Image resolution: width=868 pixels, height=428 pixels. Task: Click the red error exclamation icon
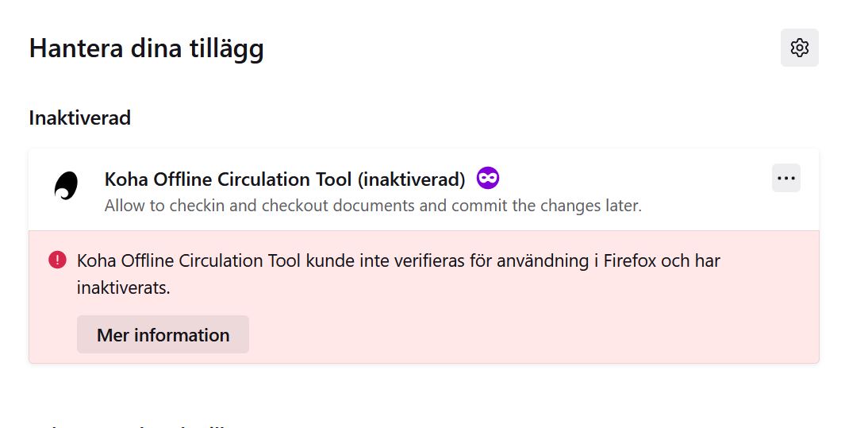[x=57, y=260]
